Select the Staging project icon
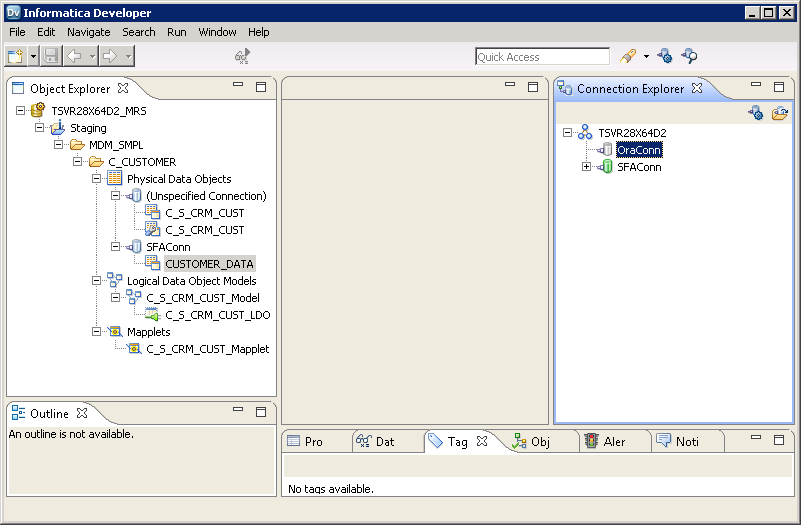This screenshot has width=801, height=525. click(x=58, y=128)
